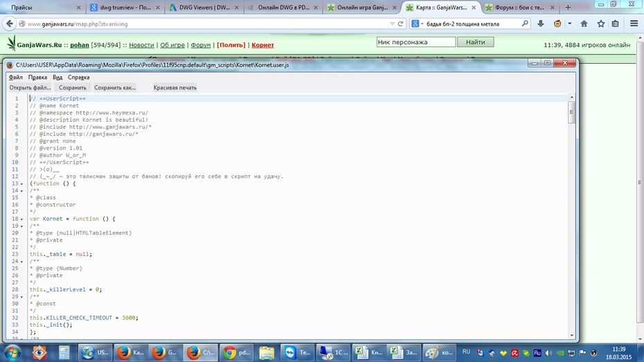The image size is (644, 362).
Task: Open the Greasemonkey dropdown arrow
Action: pyautogui.click(x=570, y=24)
